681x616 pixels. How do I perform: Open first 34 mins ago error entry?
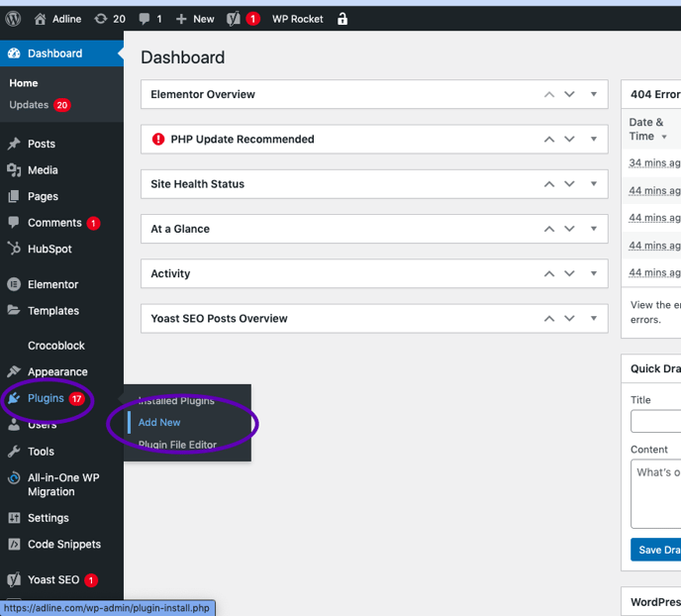[x=654, y=162]
